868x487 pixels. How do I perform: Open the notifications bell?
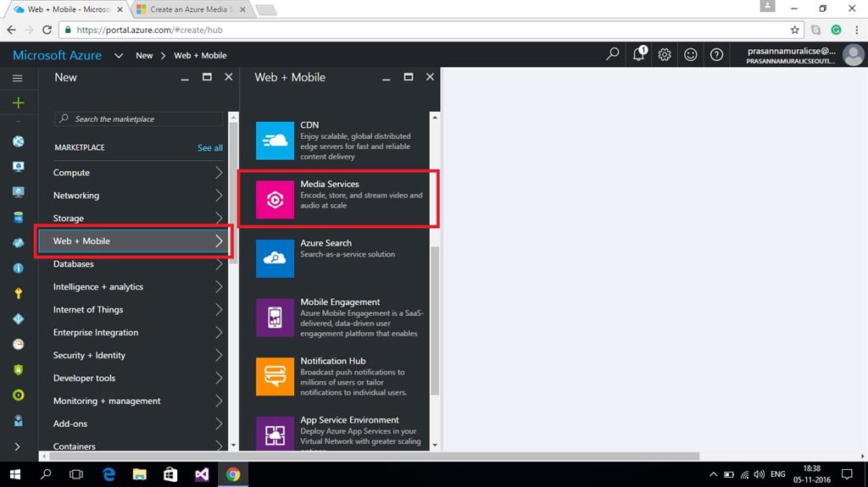tap(639, 53)
